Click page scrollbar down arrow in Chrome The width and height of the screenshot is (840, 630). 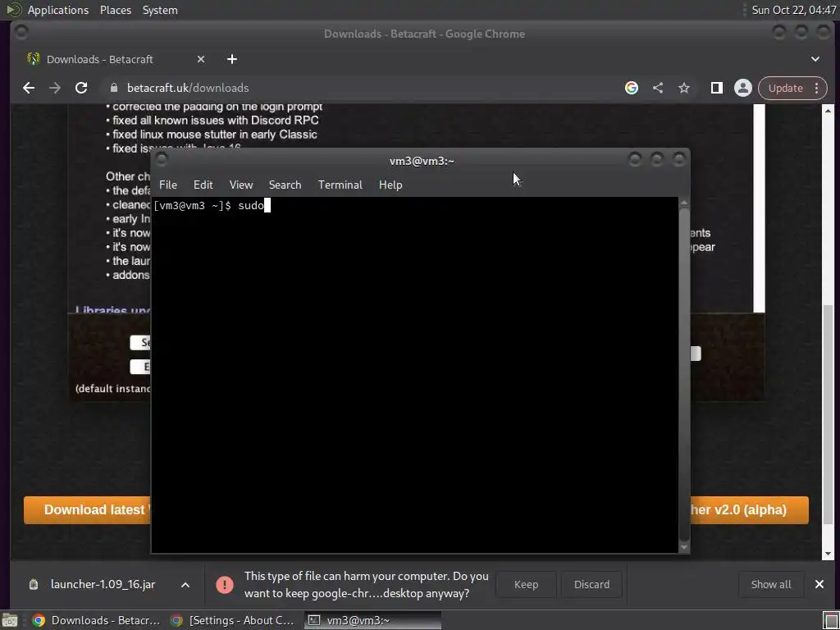tap(829, 554)
